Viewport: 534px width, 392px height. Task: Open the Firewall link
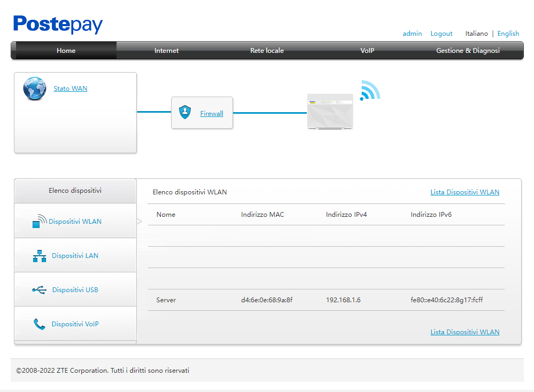(212, 113)
